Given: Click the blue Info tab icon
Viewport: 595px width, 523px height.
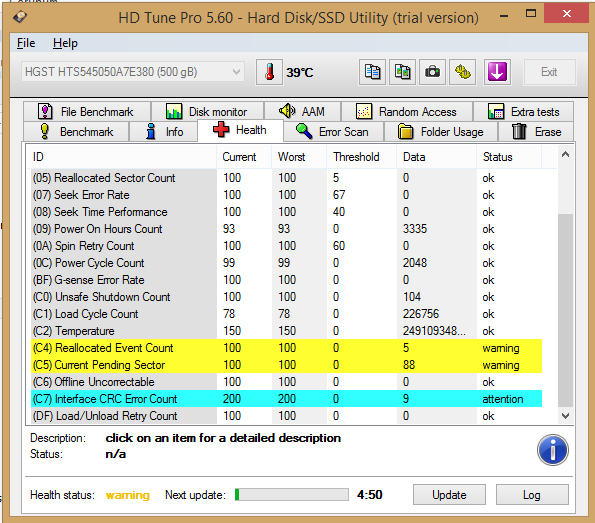Looking at the screenshot, I should click(x=151, y=131).
